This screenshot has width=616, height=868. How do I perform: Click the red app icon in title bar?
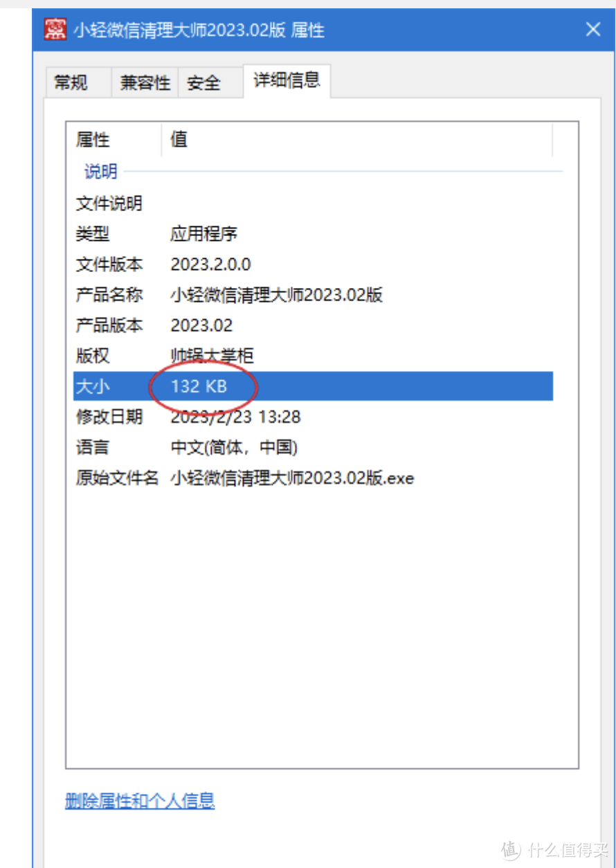tap(55, 29)
